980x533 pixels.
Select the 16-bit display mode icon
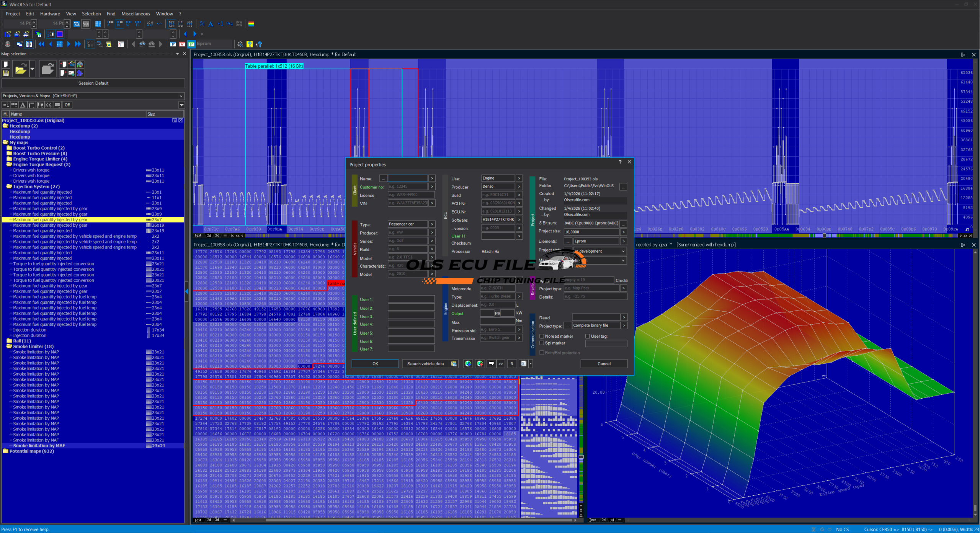(119, 24)
